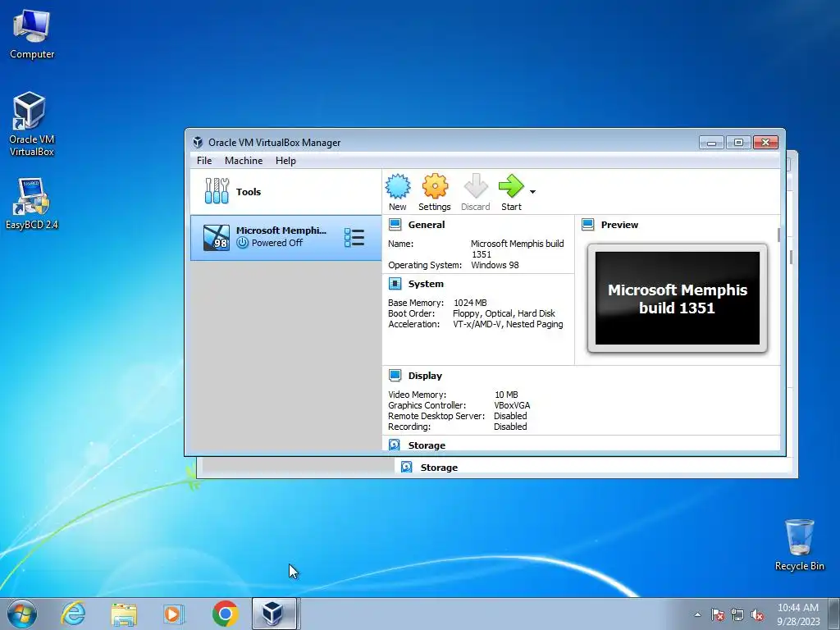This screenshot has height=630, width=840.
Task: Start the VM with the green arrow
Action: [x=511, y=186]
